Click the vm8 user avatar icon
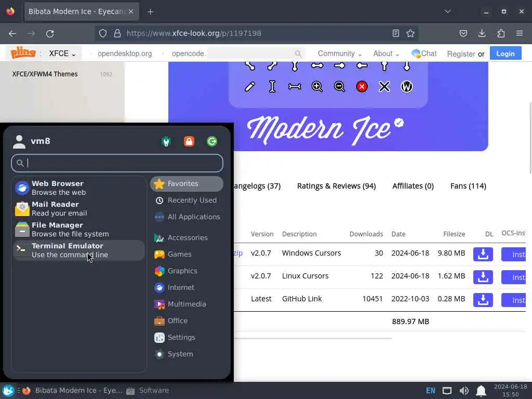Screen dimensions: 532x399 coord(19,141)
